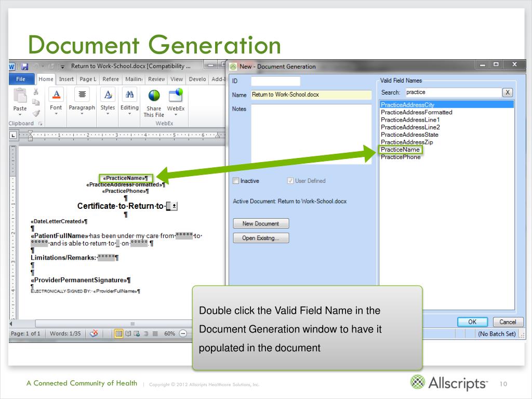
Task: Click the left indent marker on the ruler
Action: 30,136
